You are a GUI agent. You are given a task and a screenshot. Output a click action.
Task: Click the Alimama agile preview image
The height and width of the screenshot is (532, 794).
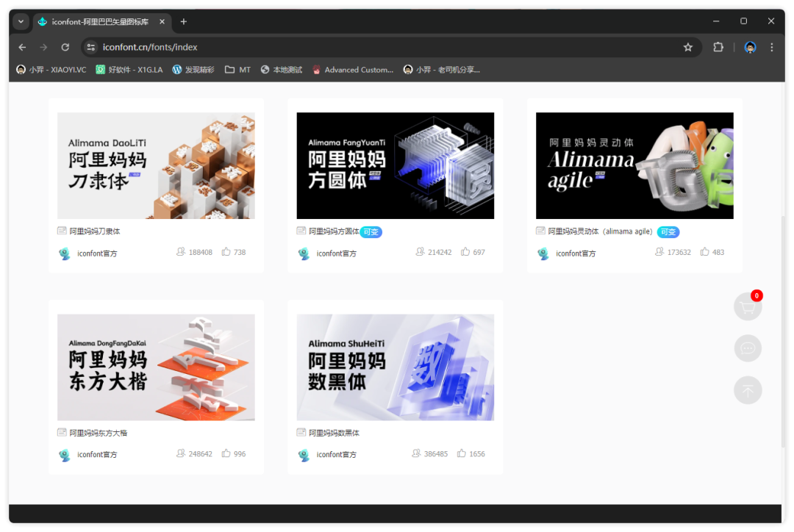click(634, 165)
